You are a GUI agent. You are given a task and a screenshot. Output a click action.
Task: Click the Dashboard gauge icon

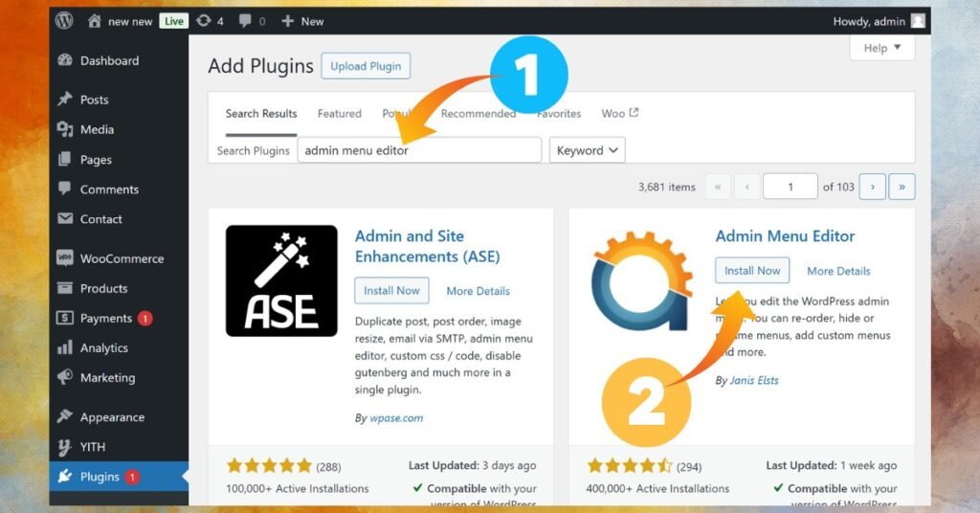click(x=65, y=60)
